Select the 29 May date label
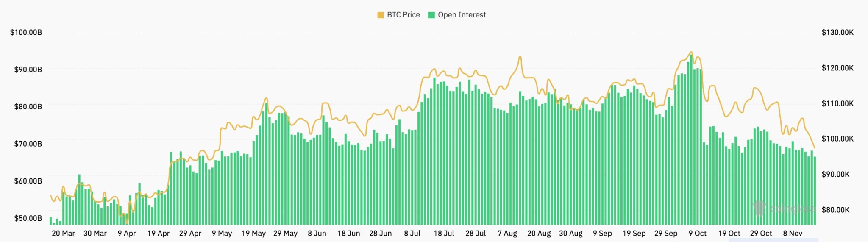868x242 pixels. click(285, 234)
